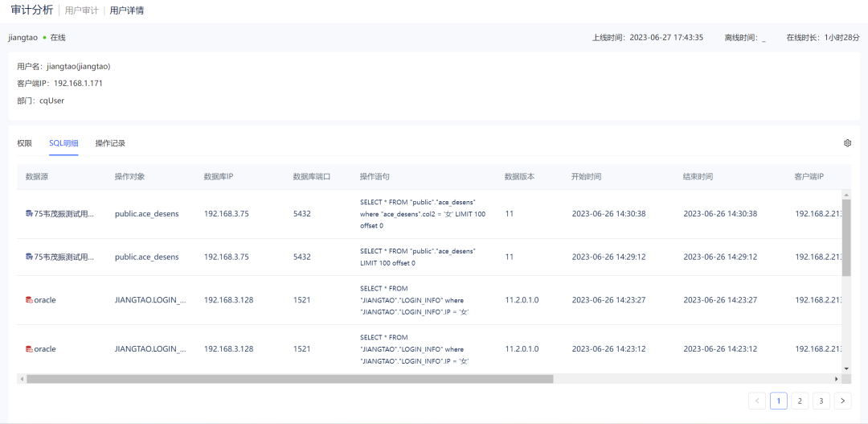Click SQL statement in the 14:29:12 row
The width and height of the screenshot is (868, 424).
pyautogui.click(x=417, y=257)
